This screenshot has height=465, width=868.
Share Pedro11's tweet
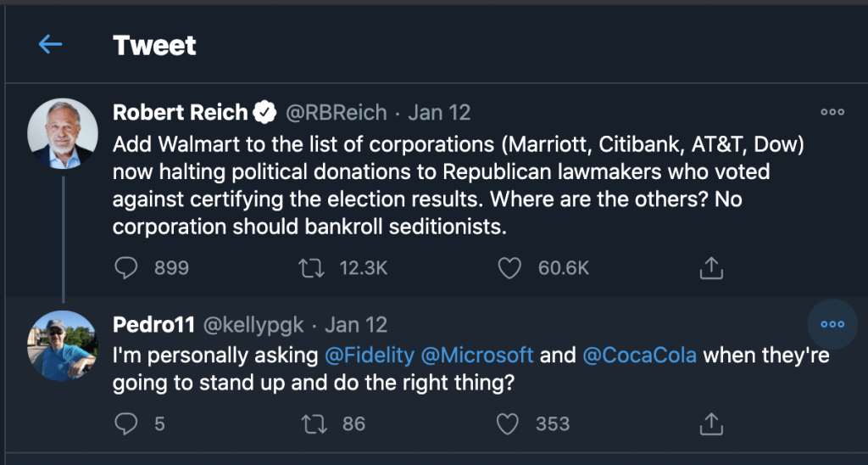[x=711, y=423]
